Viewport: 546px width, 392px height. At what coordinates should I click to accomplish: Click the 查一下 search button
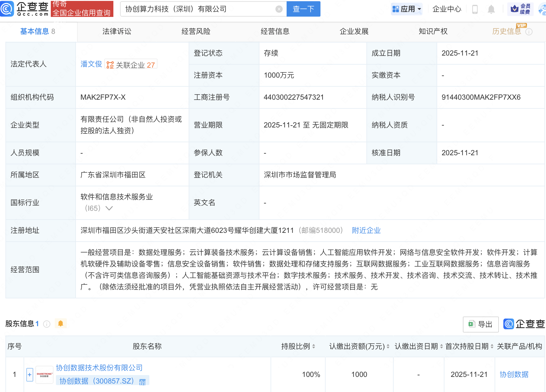click(x=303, y=9)
